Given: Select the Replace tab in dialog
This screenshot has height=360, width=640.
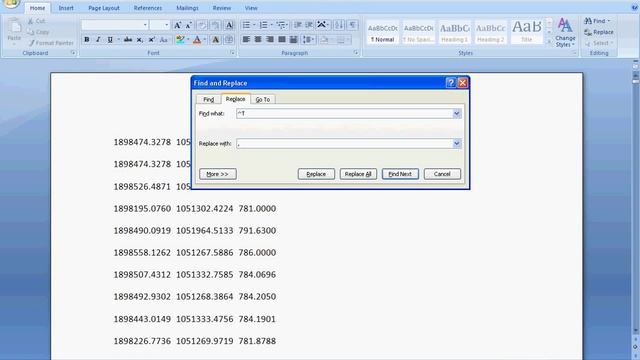Looking at the screenshot, I should tap(236, 99).
